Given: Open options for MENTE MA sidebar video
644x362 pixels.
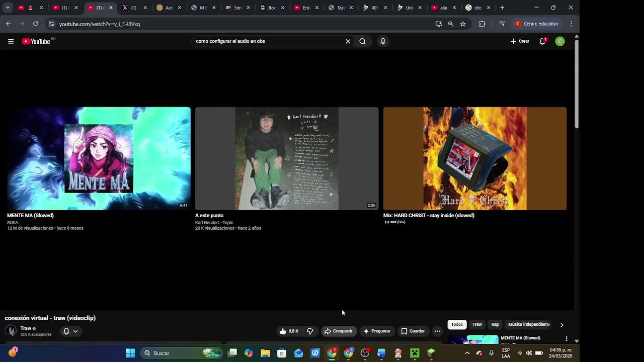Looking at the screenshot, I should [567, 339].
